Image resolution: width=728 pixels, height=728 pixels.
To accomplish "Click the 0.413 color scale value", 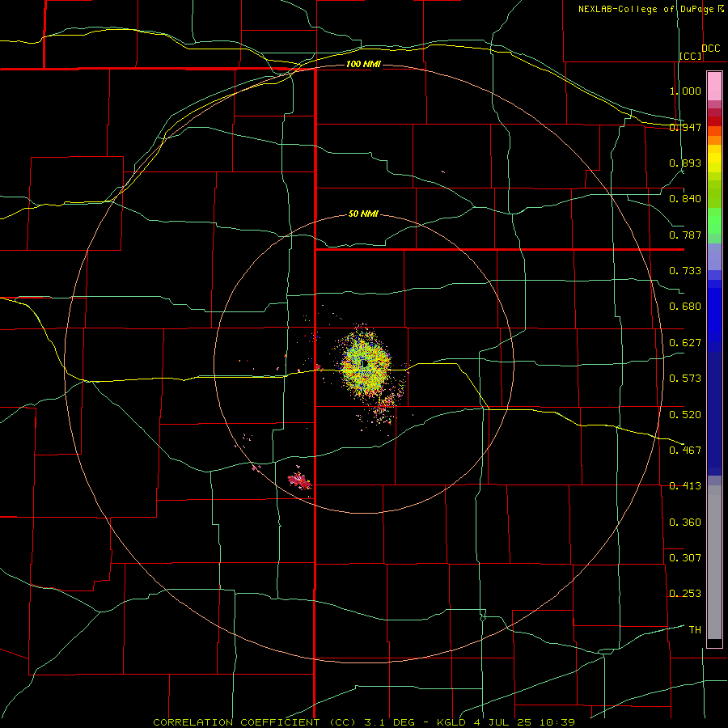I will pyautogui.click(x=685, y=486).
